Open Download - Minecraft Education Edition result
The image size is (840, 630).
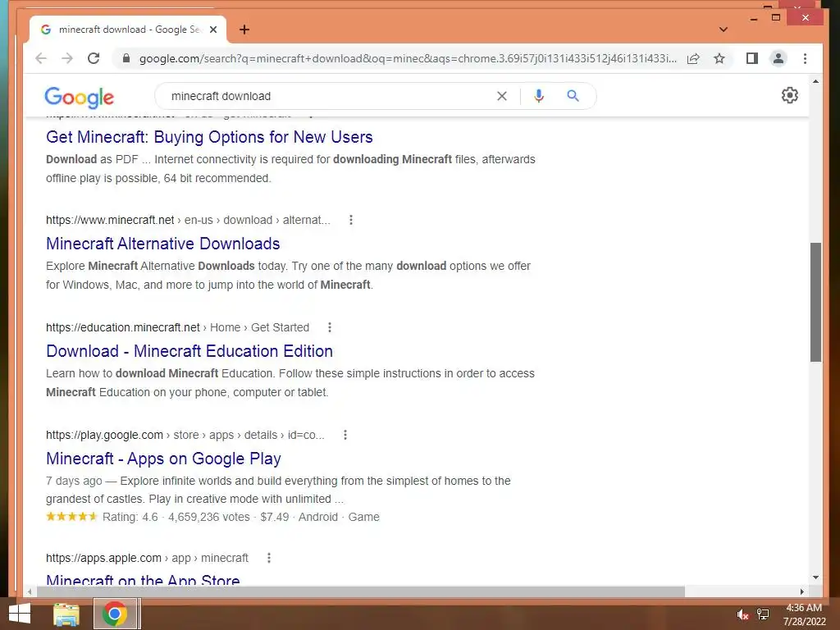pyautogui.click(x=189, y=351)
